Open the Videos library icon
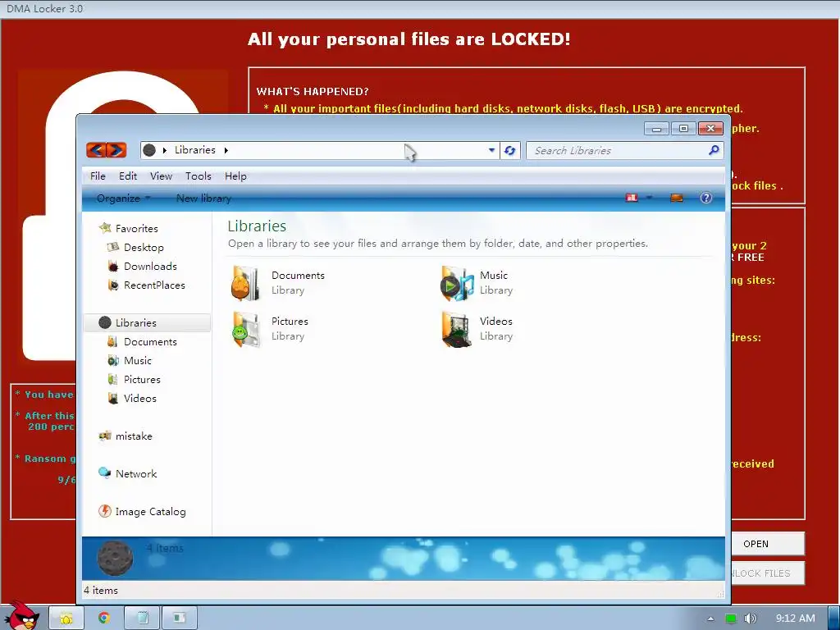The image size is (840, 630). 456,329
